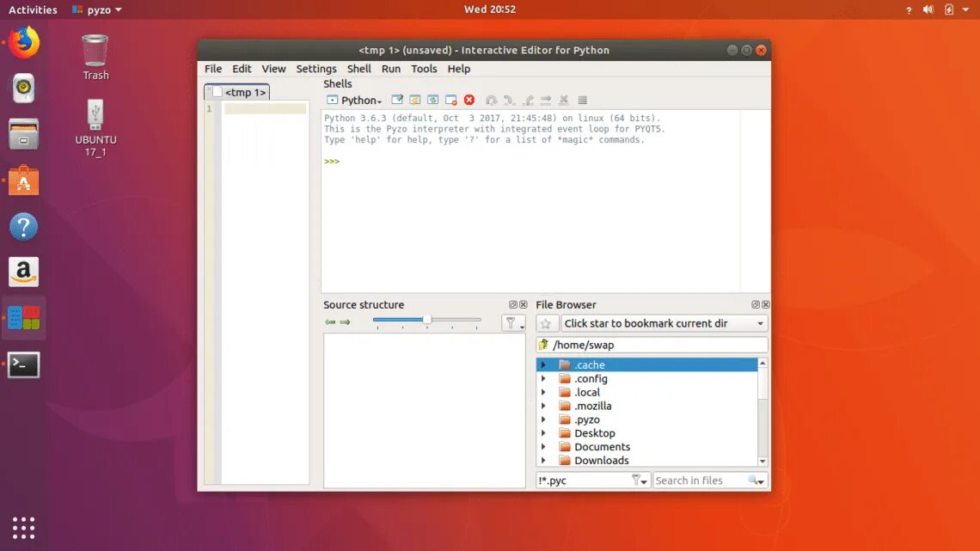Open the search options magnifier dropdown
The height and width of the screenshot is (551, 980).
tap(756, 481)
